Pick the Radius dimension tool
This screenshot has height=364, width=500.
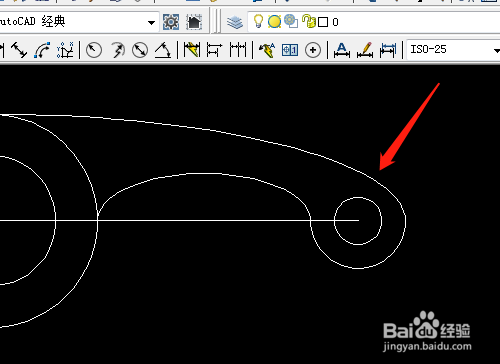pos(94,50)
